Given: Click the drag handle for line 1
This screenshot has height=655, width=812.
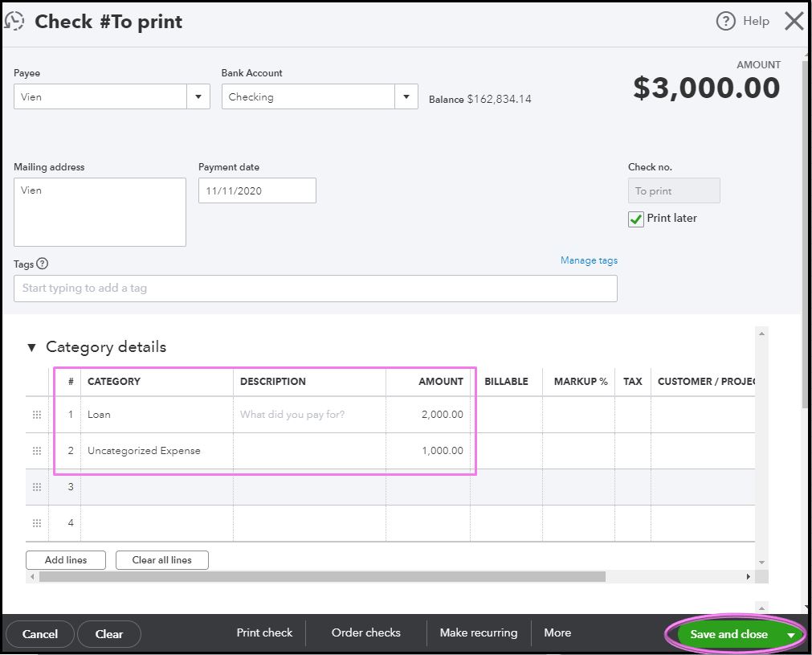Looking at the screenshot, I should click(37, 415).
